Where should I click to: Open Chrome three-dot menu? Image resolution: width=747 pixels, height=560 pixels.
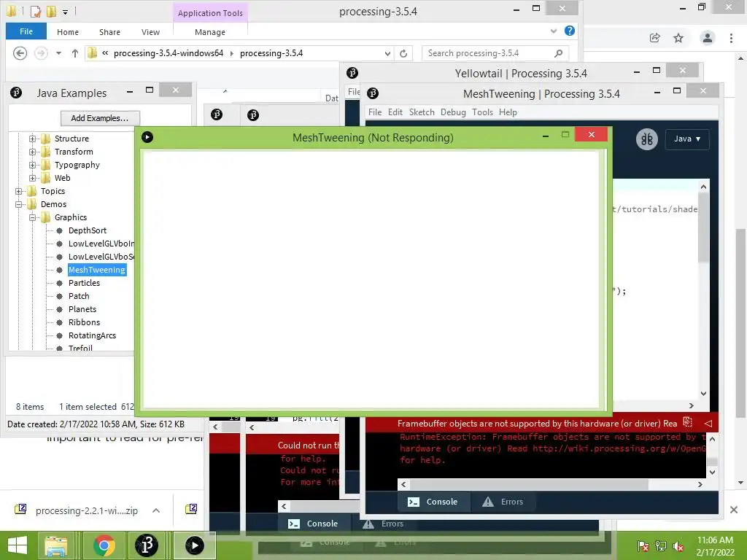(x=731, y=38)
